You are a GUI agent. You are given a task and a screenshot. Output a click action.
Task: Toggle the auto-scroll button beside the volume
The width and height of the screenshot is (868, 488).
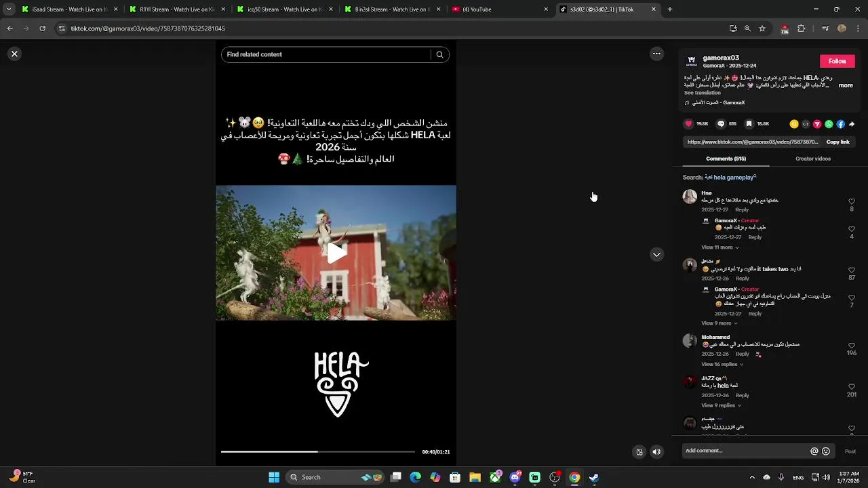639,452
